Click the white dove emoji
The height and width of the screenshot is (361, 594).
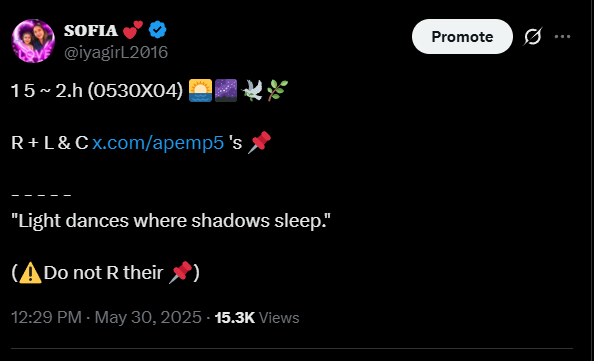pos(252,91)
